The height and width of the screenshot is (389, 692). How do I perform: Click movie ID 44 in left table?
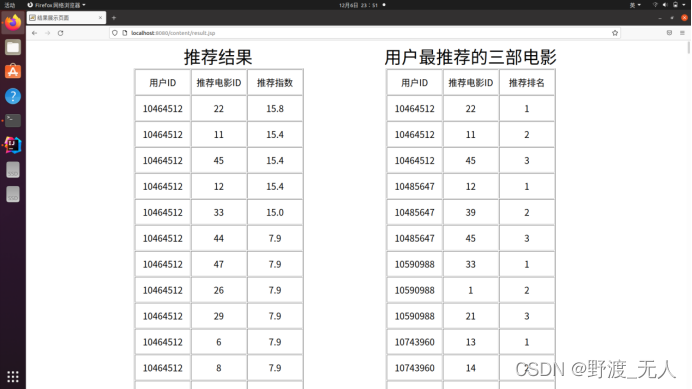pyautogui.click(x=218, y=238)
